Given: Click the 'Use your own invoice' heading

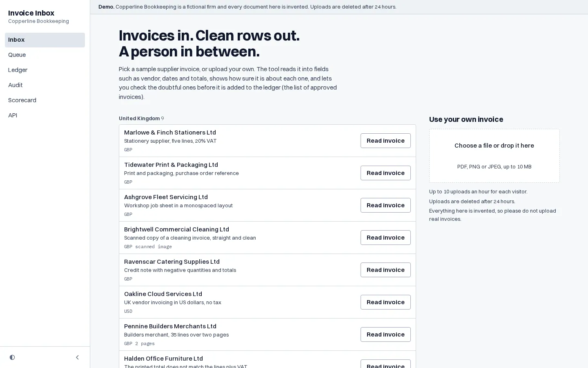Looking at the screenshot, I should pos(466,119).
